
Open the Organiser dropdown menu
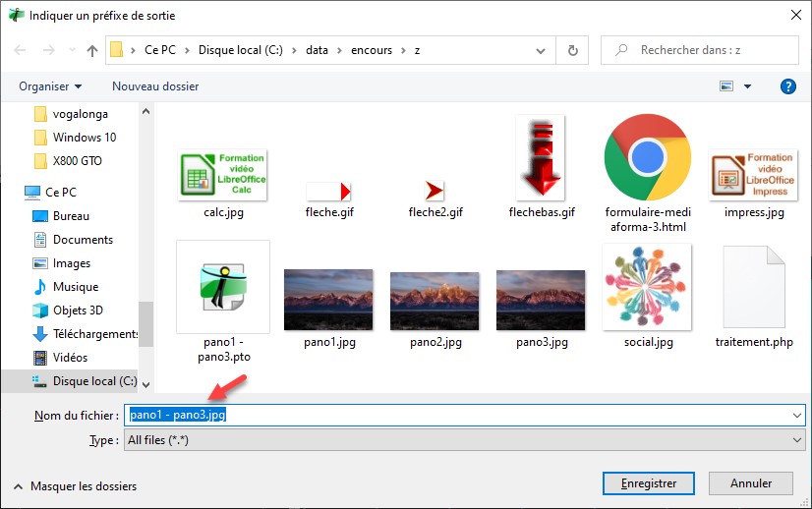pos(50,86)
